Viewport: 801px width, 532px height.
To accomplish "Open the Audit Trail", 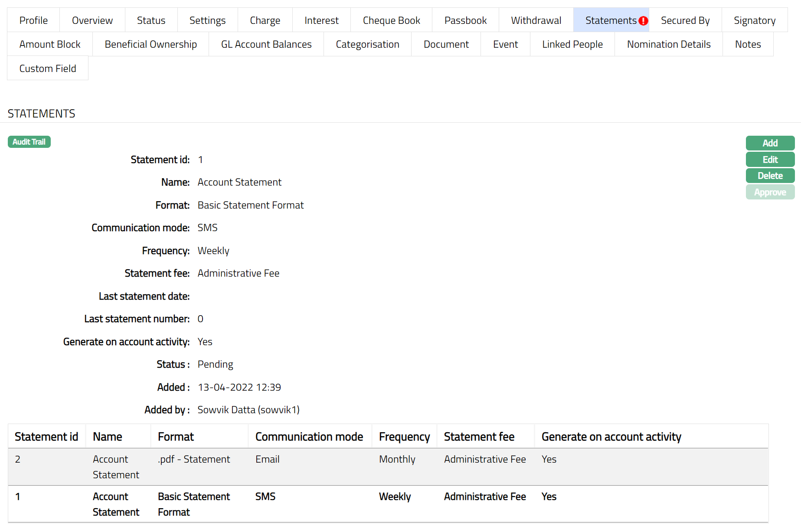I will click(29, 142).
